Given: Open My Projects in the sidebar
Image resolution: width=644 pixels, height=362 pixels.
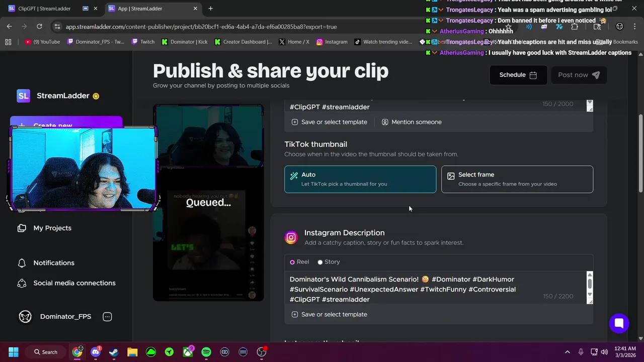Looking at the screenshot, I should pyautogui.click(x=52, y=228).
